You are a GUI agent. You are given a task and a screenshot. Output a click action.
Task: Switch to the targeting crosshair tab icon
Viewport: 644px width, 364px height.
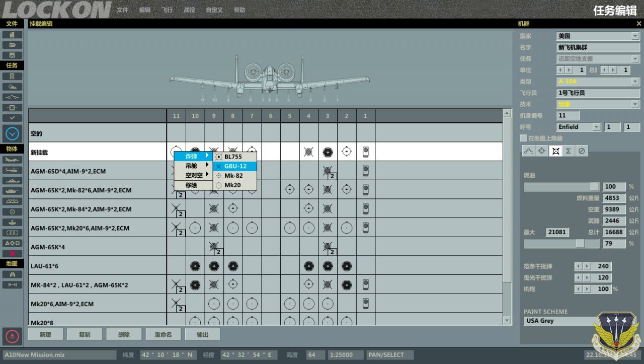click(542, 150)
